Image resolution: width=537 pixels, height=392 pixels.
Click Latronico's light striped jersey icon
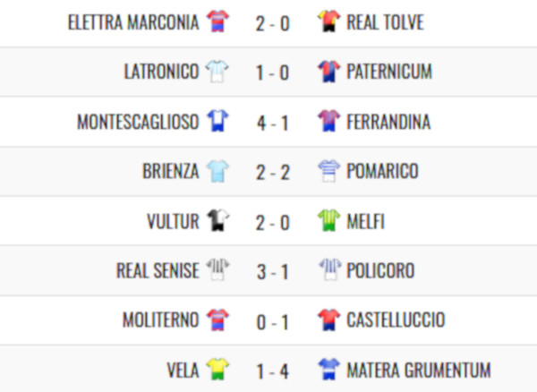[217, 72]
